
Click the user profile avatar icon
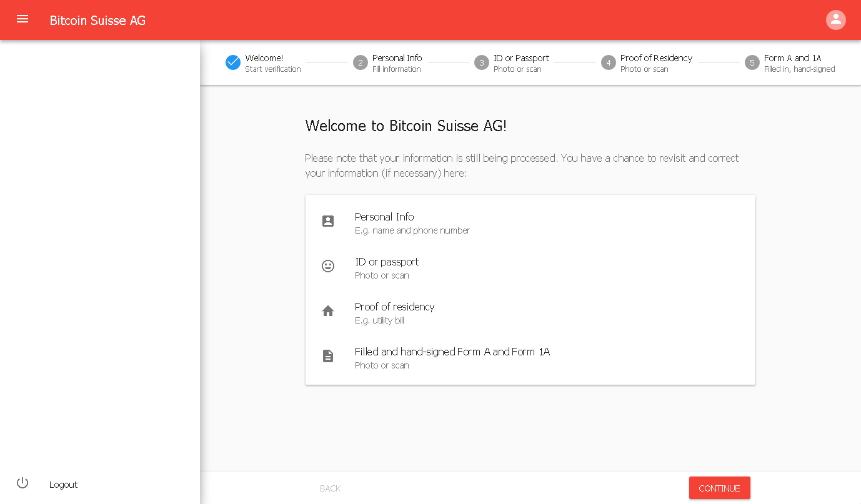(836, 19)
